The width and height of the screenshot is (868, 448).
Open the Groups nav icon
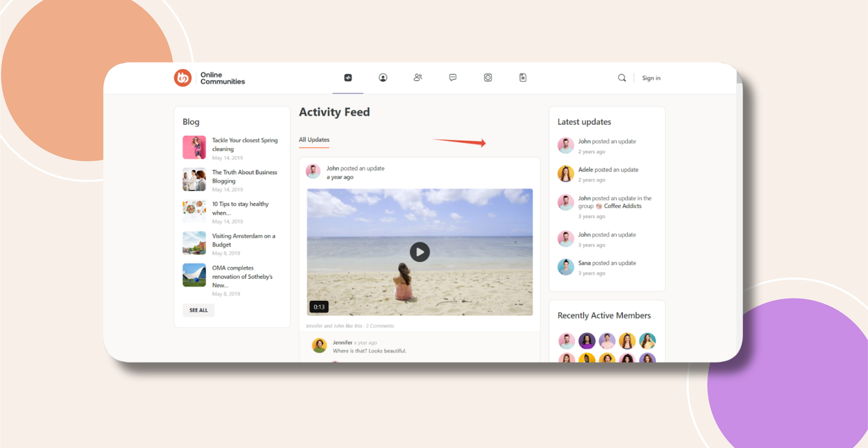click(418, 78)
